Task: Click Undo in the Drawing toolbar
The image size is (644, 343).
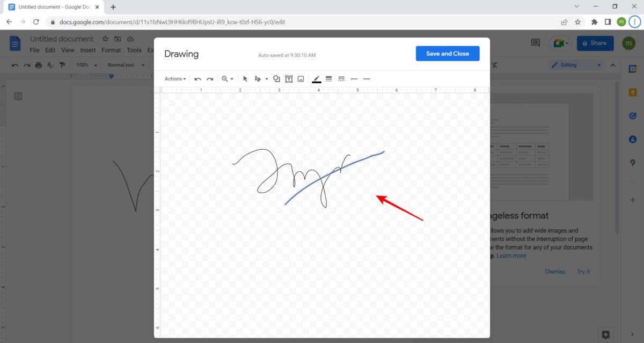Action: click(197, 79)
